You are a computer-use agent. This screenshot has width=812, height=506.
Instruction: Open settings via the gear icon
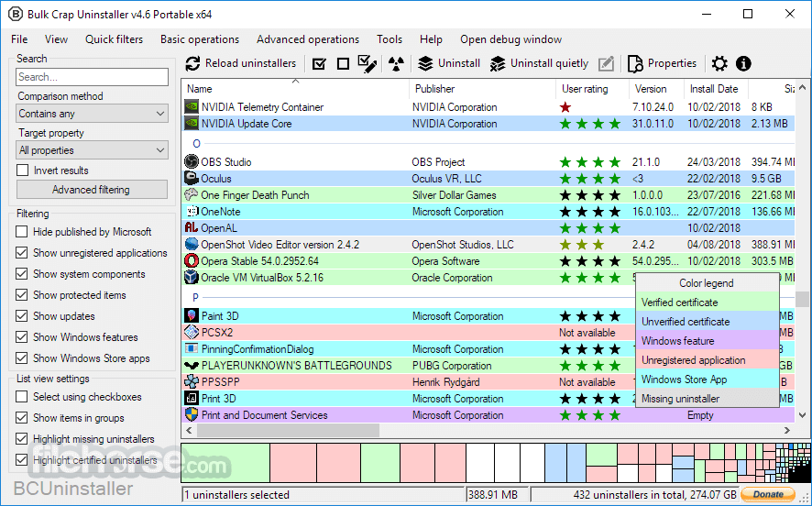click(x=719, y=63)
